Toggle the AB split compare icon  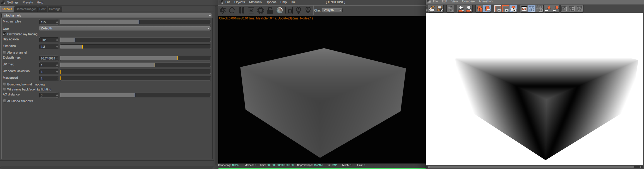[524, 9]
